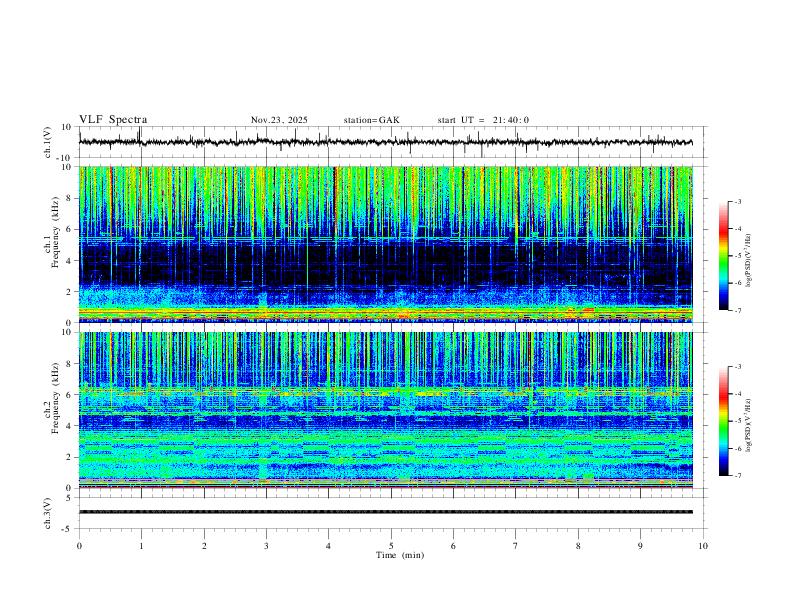Click the 0 tick on the Time axis

tap(79, 546)
